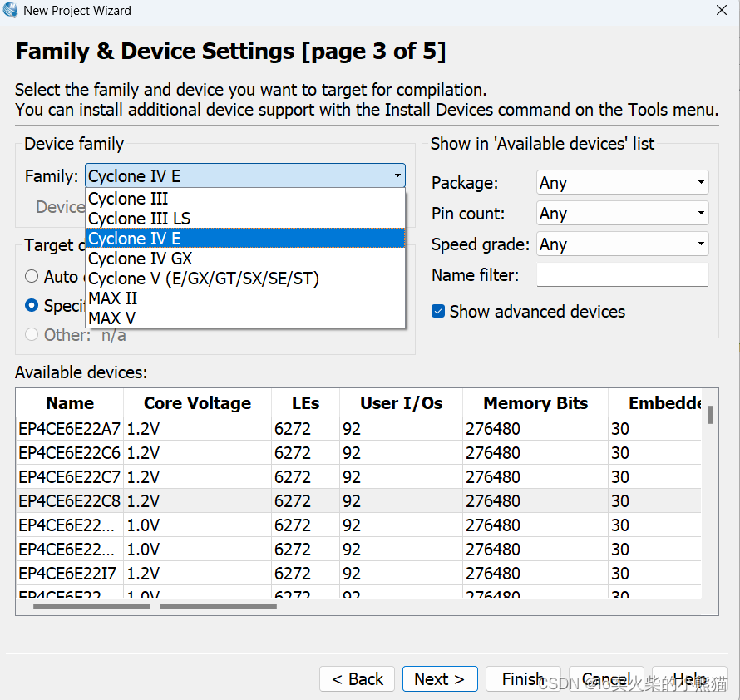Image resolution: width=740 pixels, height=700 pixels.
Task: Open the Pin count dropdown
Action: (622, 214)
